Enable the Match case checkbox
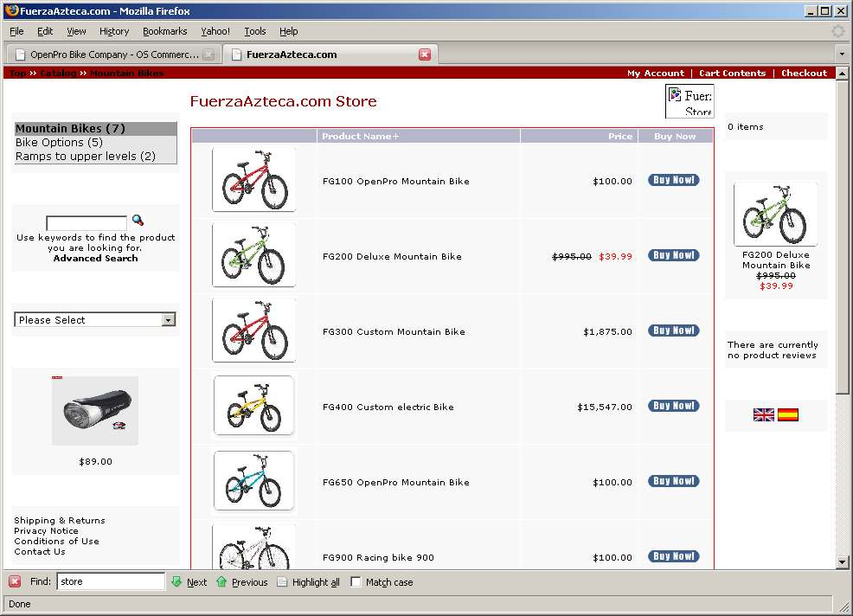The image size is (853, 616). (356, 582)
